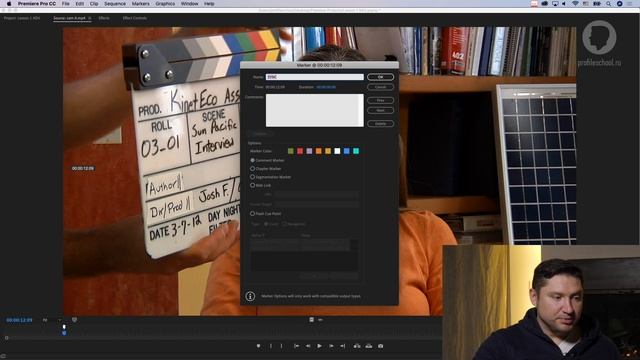Image resolution: width=640 pixels, height=360 pixels.
Task: Click the Delete marker button
Action: tap(380, 123)
